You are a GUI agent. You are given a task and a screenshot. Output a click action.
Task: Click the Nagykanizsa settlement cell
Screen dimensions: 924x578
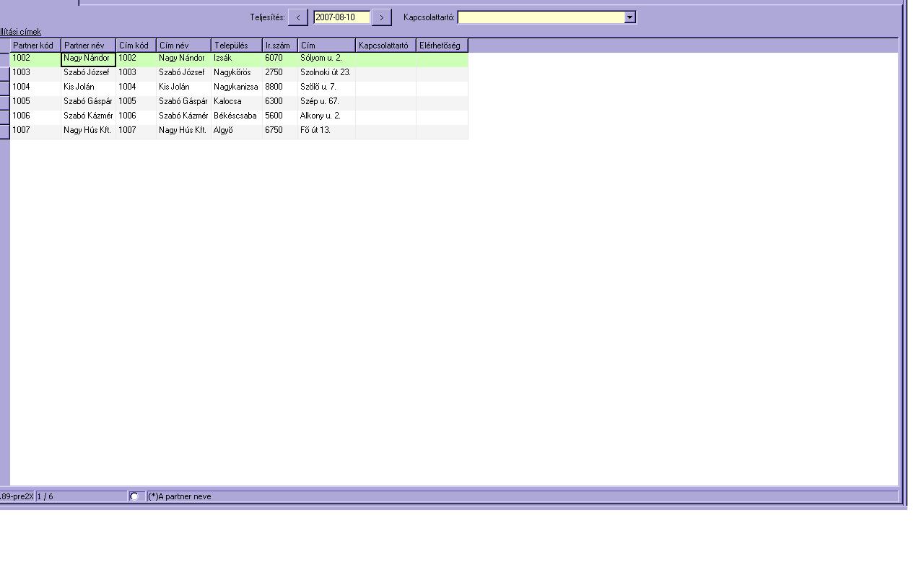point(236,87)
